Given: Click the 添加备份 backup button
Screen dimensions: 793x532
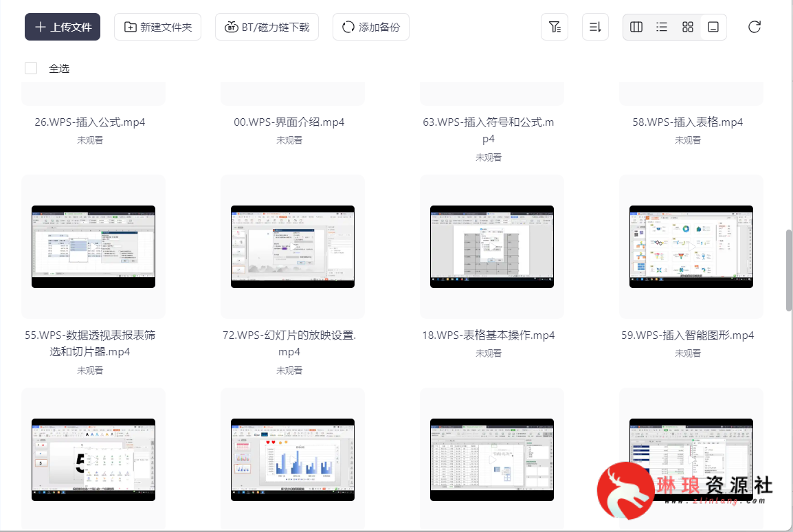Looking at the screenshot, I should point(370,27).
